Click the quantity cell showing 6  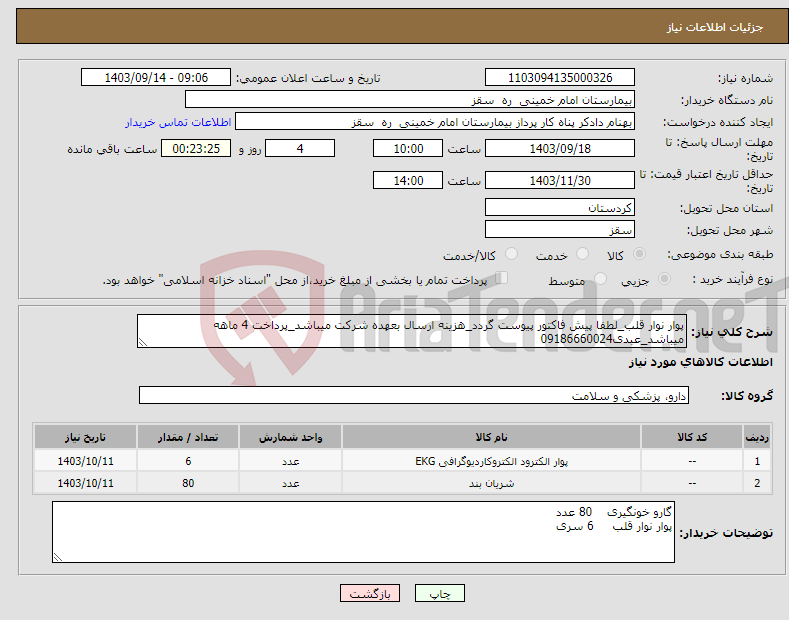(x=188, y=461)
